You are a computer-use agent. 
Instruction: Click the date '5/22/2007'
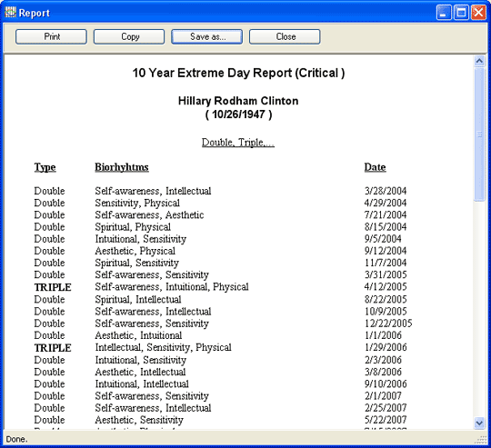point(386,420)
